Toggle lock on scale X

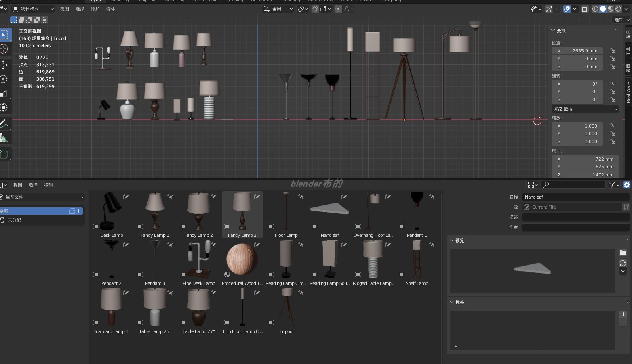pos(613,126)
